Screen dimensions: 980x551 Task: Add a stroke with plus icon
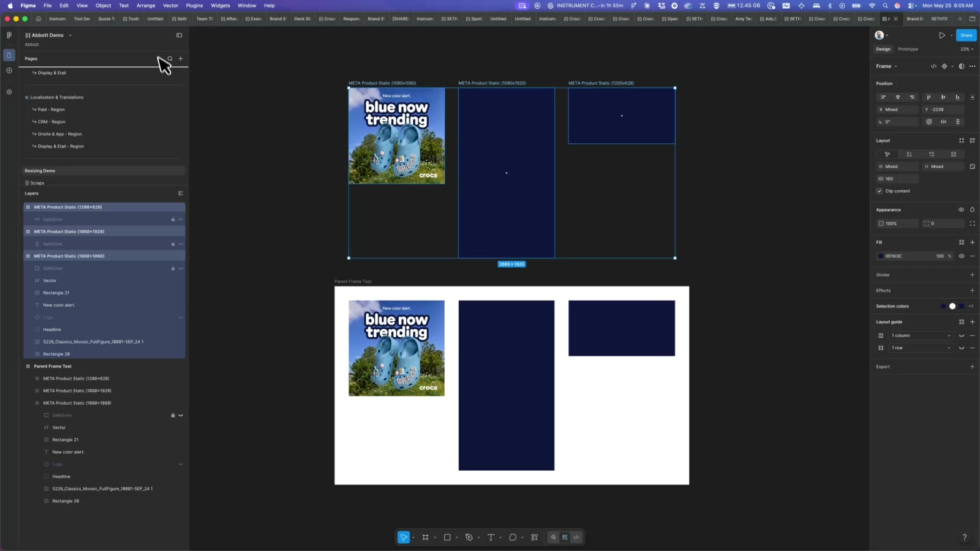[x=972, y=275]
